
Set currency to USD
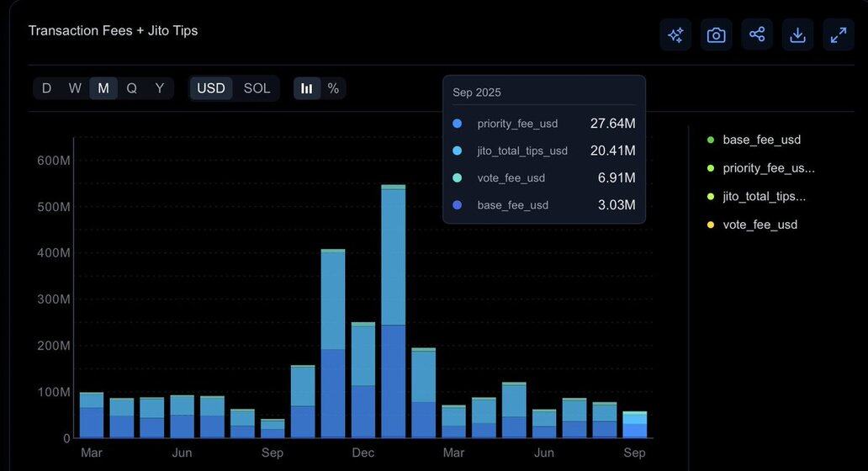click(x=211, y=88)
